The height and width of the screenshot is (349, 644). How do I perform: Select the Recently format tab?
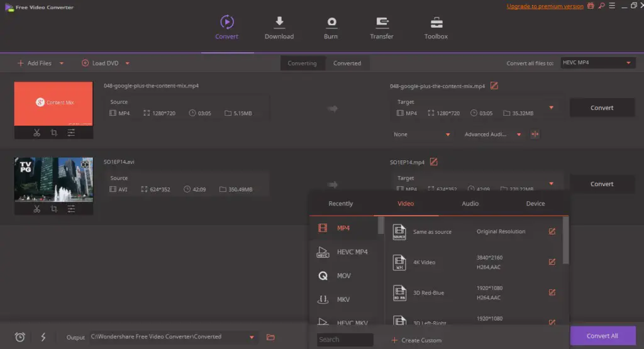click(340, 204)
